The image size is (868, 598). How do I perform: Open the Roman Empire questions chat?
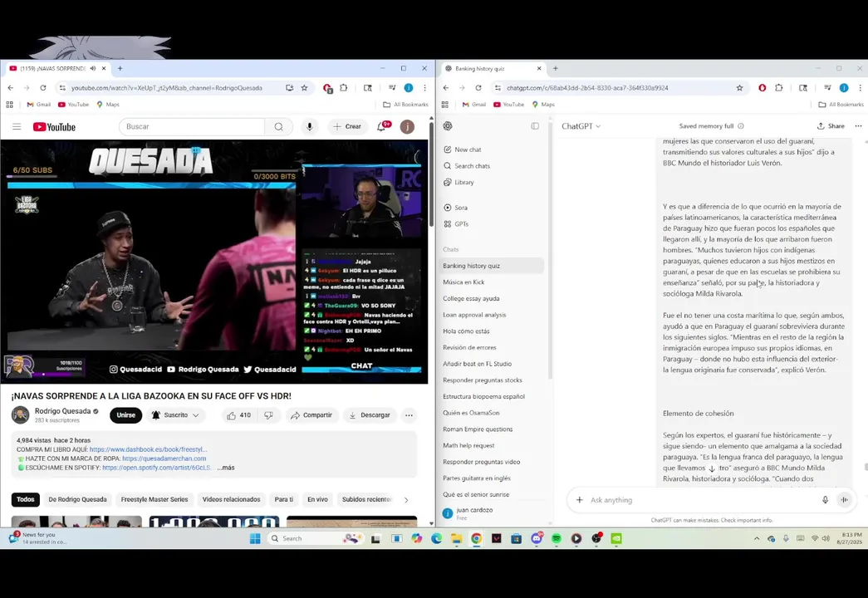[x=493, y=429]
